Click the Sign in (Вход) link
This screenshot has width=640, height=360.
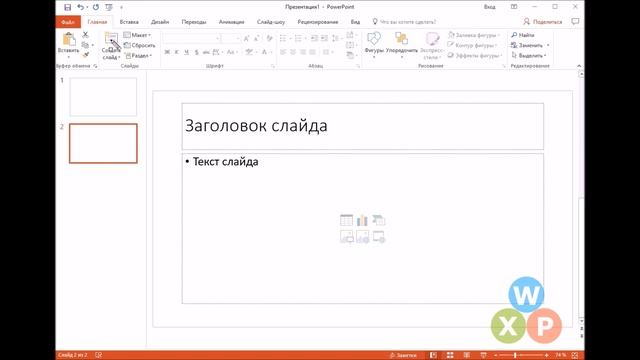pos(489,7)
